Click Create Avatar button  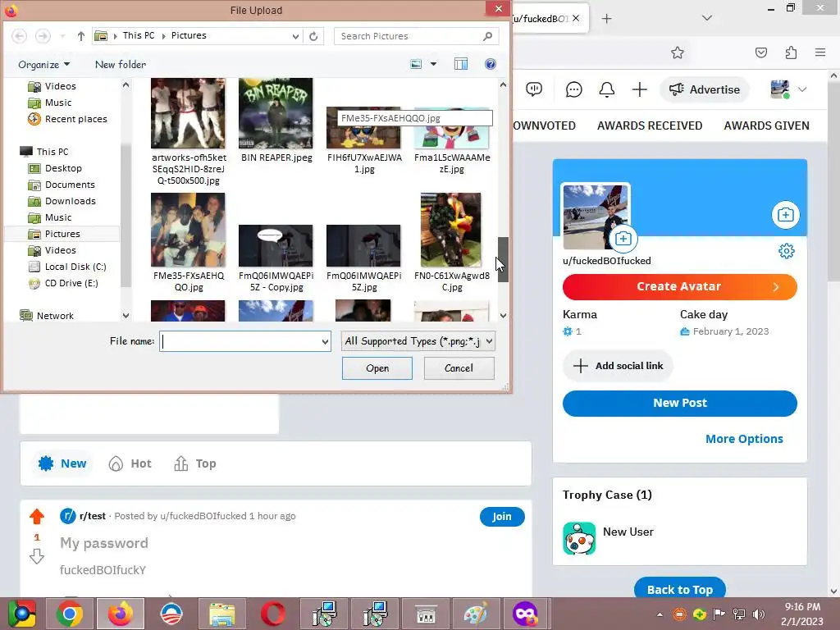[679, 286]
